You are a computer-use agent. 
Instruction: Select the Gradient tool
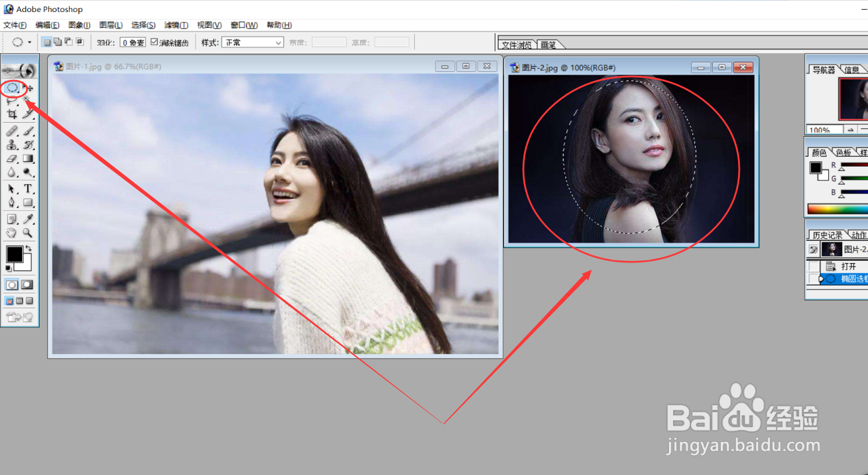coord(28,158)
